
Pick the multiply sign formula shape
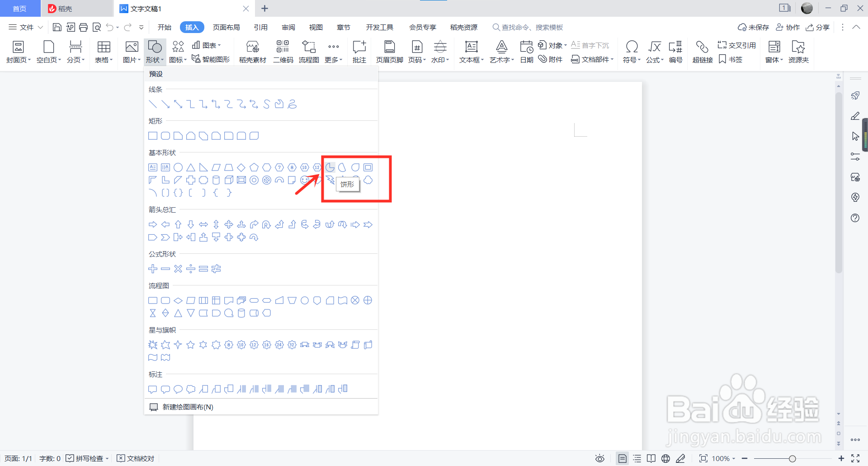tap(178, 269)
